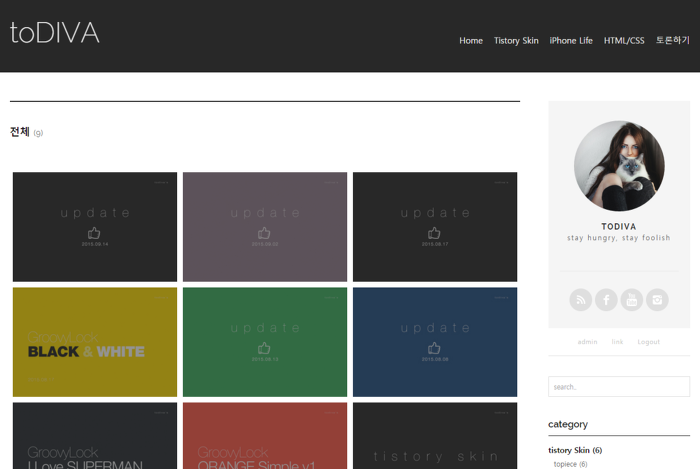Image resolution: width=700 pixels, height=469 pixels.
Task: Click the thumbs-up icon on the 2015.08.08 post
Action: click(x=434, y=348)
